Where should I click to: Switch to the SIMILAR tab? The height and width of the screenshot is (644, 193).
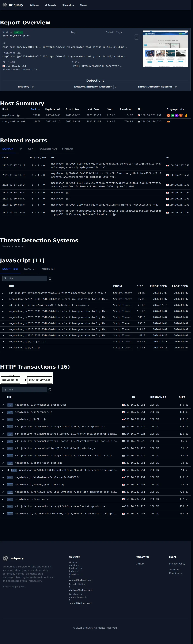(67, 149)
